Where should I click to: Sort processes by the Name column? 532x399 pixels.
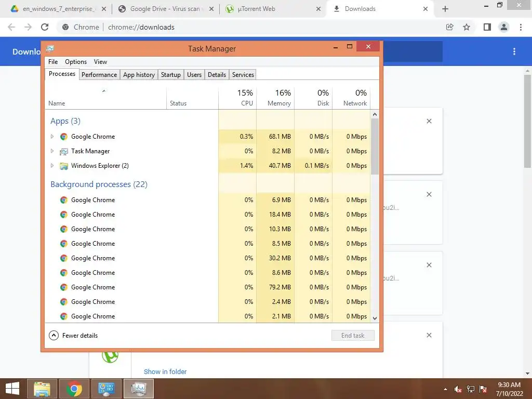[105, 98]
